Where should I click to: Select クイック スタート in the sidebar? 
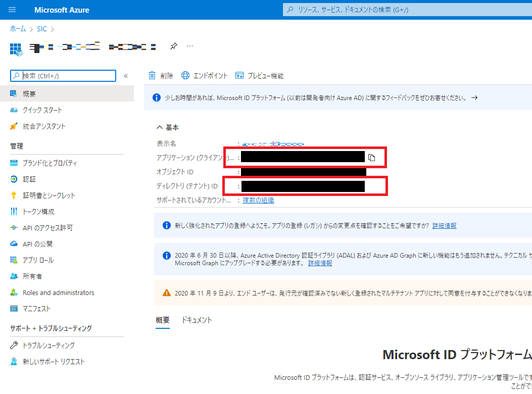[x=42, y=110]
